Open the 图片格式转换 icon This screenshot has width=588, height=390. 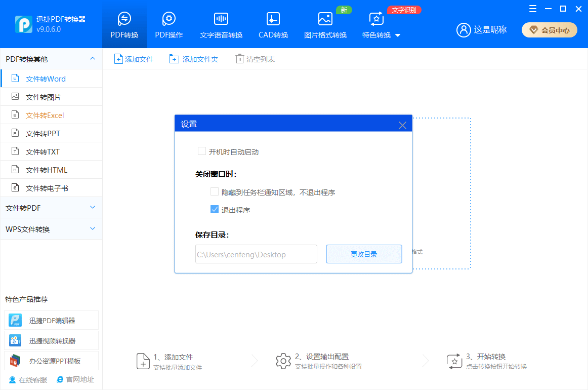pyautogui.click(x=325, y=19)
